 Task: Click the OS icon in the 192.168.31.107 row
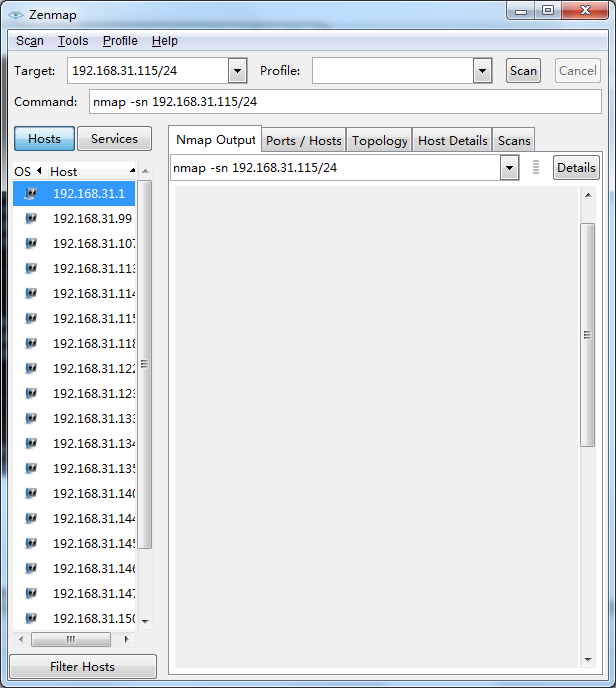click(x=31, y=244)
